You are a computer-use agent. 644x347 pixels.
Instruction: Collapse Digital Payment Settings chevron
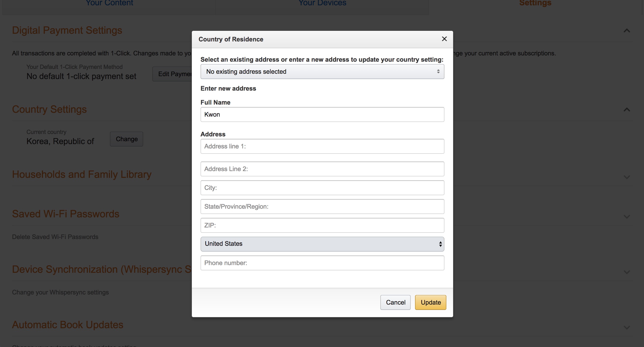(626, 31)
